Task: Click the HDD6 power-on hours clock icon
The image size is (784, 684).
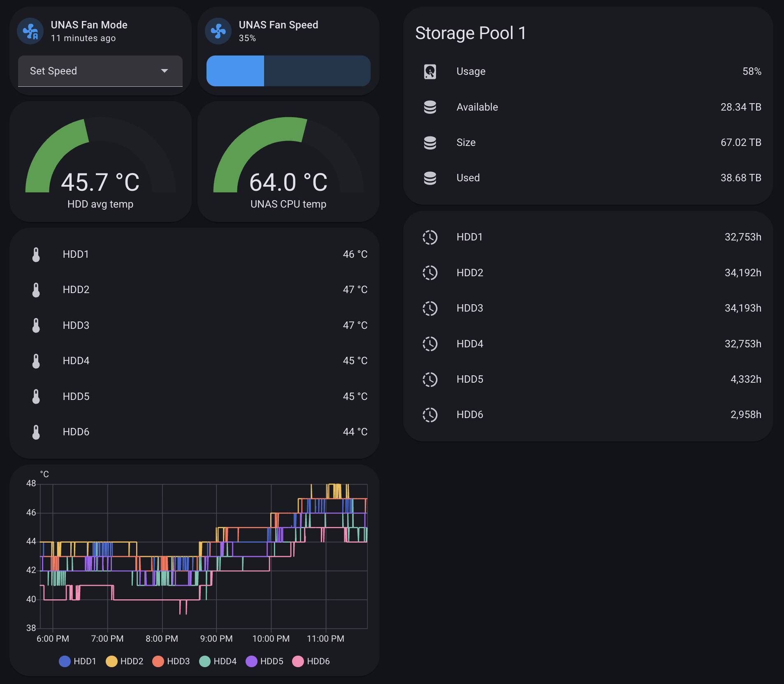Action: tap(430, 415)
